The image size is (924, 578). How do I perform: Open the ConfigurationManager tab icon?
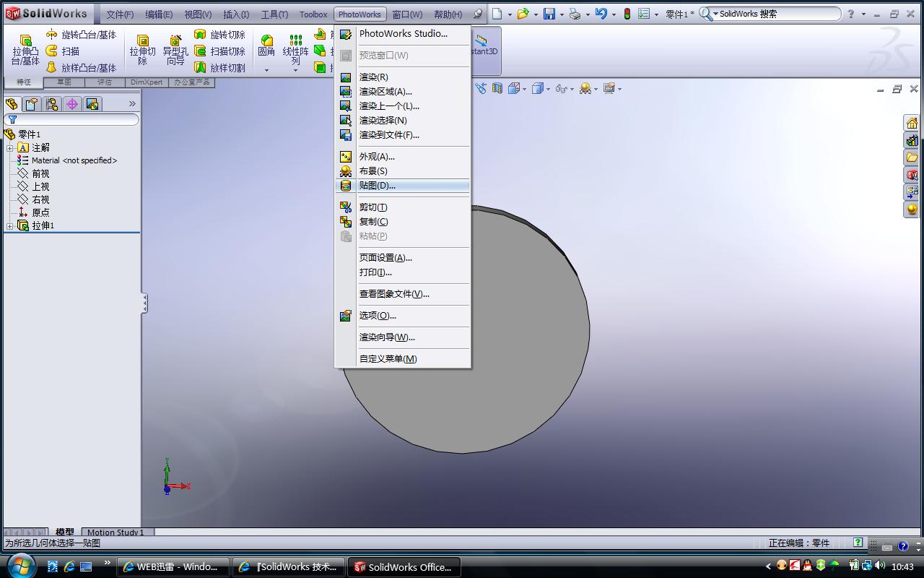coord(52,104)
